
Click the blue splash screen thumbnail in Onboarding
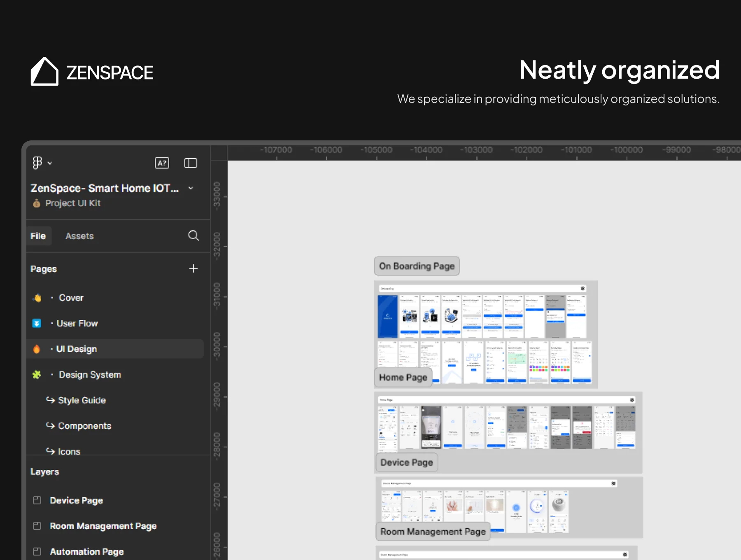(388, 316)
